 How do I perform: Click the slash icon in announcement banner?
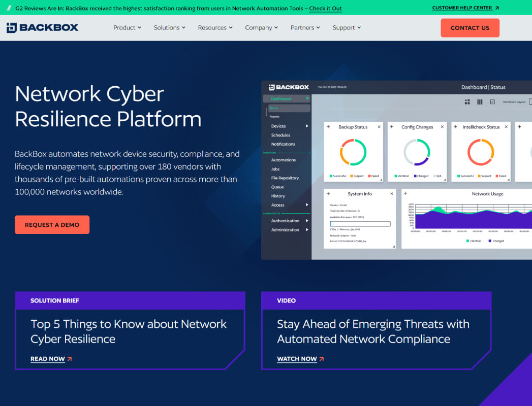9,8
